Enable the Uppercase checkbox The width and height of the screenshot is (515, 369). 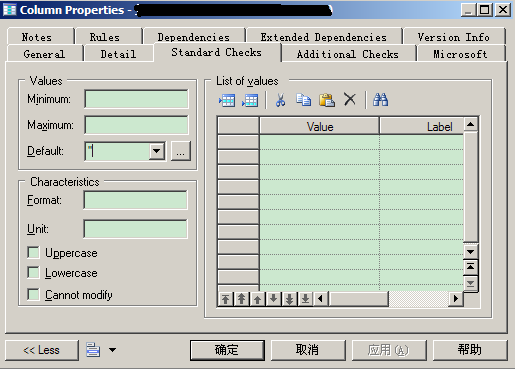coord(33,253)
